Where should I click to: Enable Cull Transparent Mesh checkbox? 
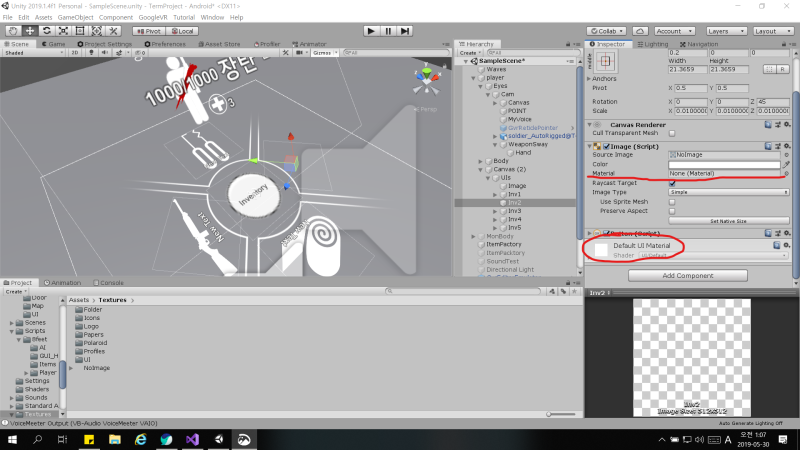coord(672,133)
